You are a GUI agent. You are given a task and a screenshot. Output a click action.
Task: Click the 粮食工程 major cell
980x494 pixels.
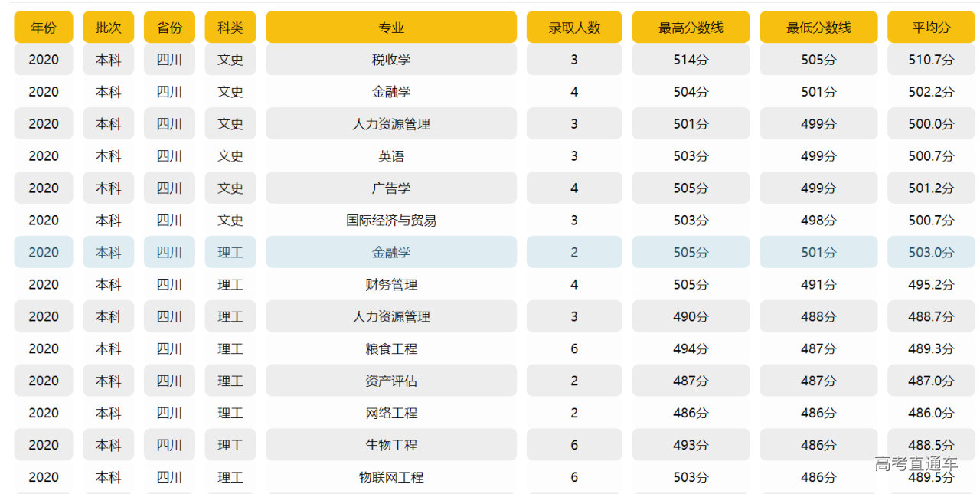pyautogui.click(x=391, y=348)
